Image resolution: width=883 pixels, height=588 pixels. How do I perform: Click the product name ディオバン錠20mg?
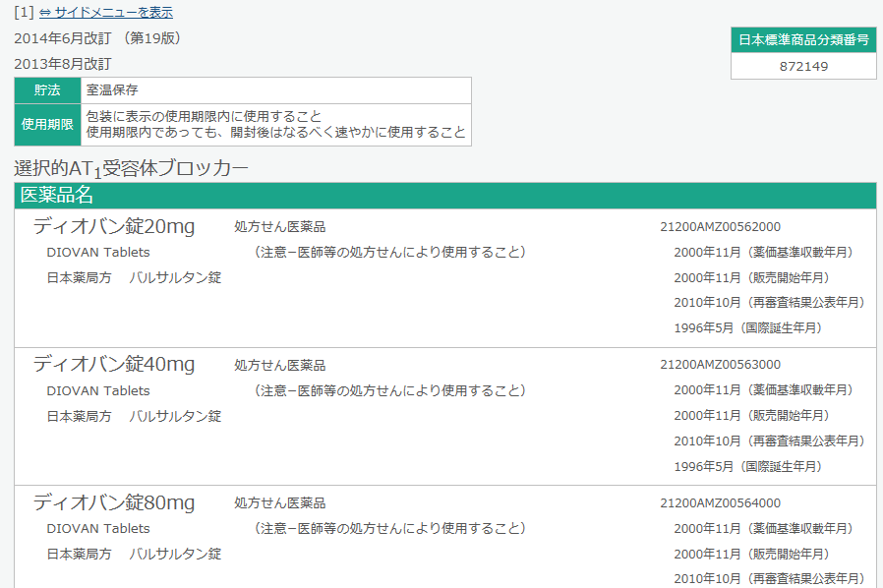(x=114, y=226)
